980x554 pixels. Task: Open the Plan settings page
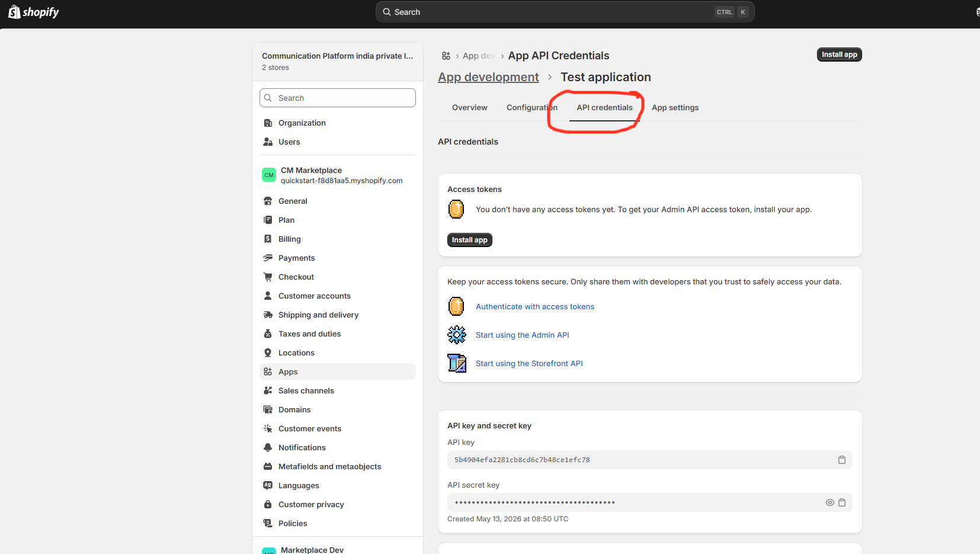click(338, 220)
